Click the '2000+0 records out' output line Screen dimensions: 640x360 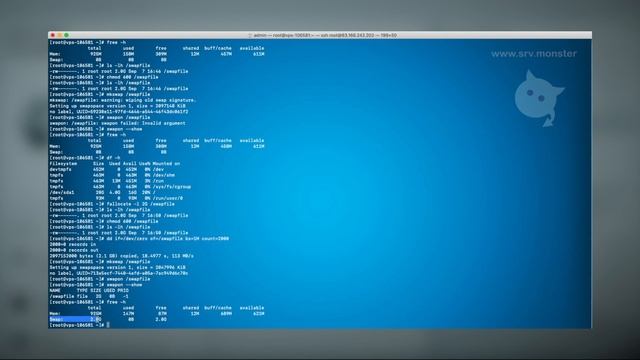click(74, 250)
